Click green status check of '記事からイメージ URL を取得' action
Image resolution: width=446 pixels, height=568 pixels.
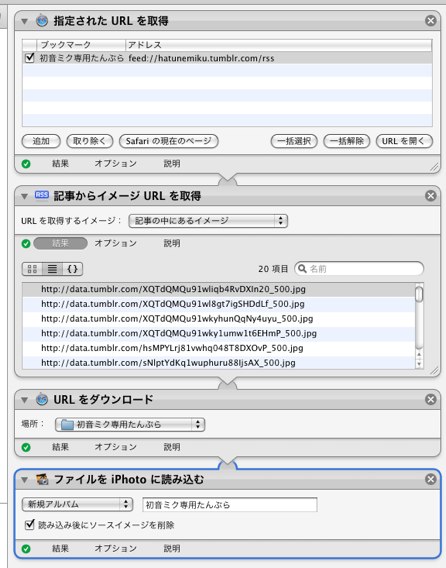pos(26,243)
